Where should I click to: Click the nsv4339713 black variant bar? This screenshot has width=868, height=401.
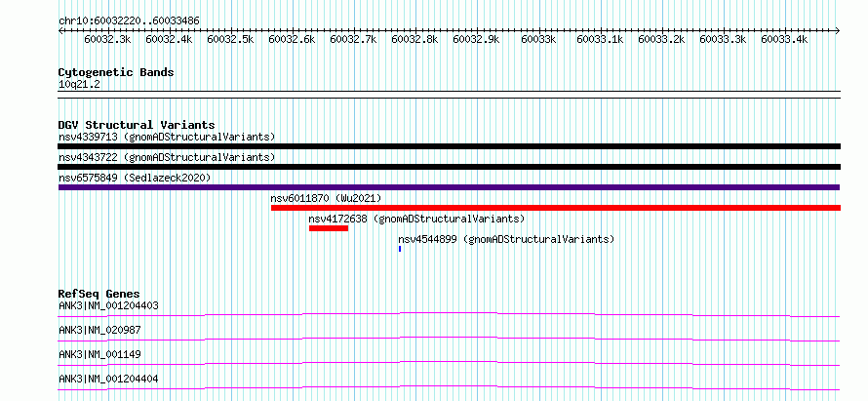[449, 146]
